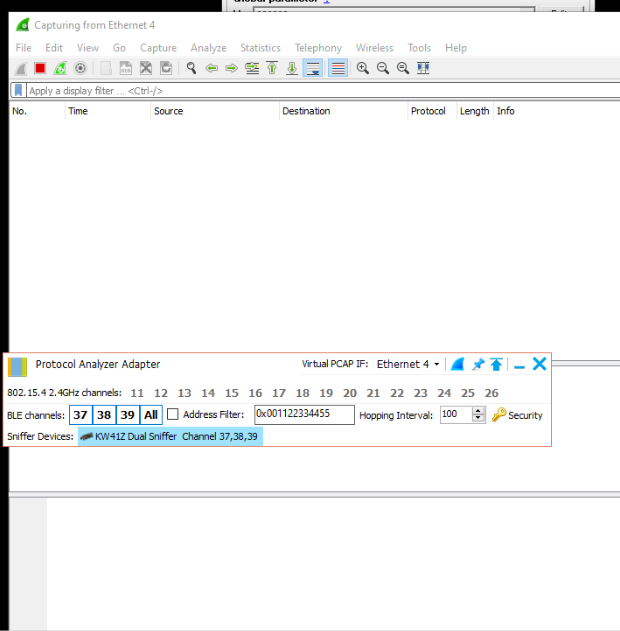Open the Telephony menu

tap(318, 48)
